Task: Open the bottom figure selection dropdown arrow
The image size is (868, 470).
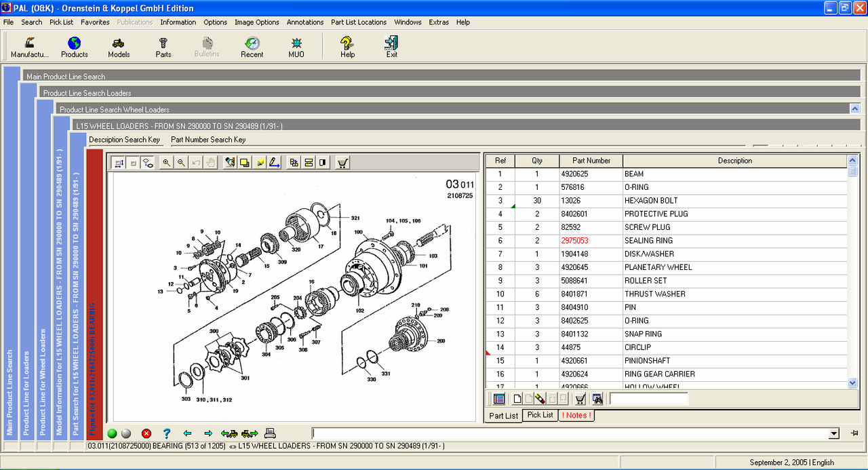Action: (834, 433)
